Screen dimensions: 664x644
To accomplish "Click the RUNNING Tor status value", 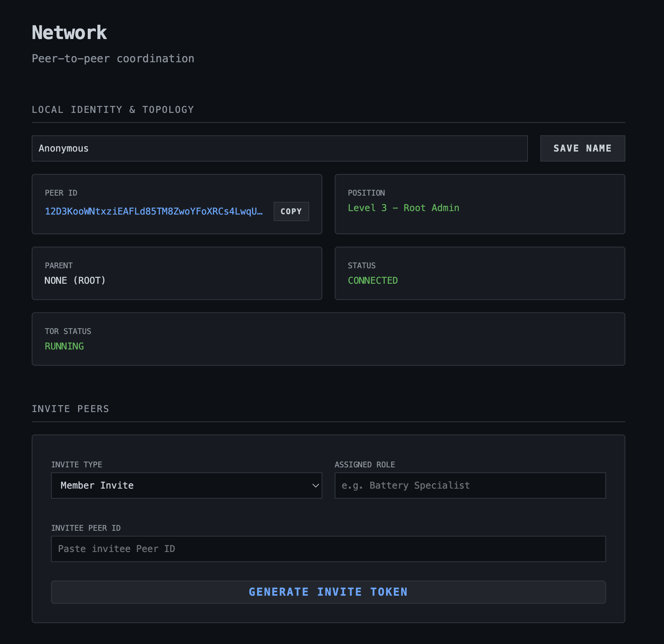I will pyautogui.click(x=64, y=346).
